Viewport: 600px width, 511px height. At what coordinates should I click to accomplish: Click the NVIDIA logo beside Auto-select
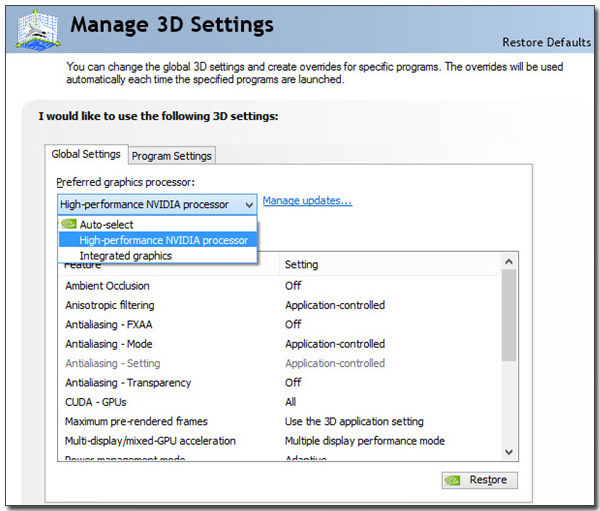tap(68, 224)
